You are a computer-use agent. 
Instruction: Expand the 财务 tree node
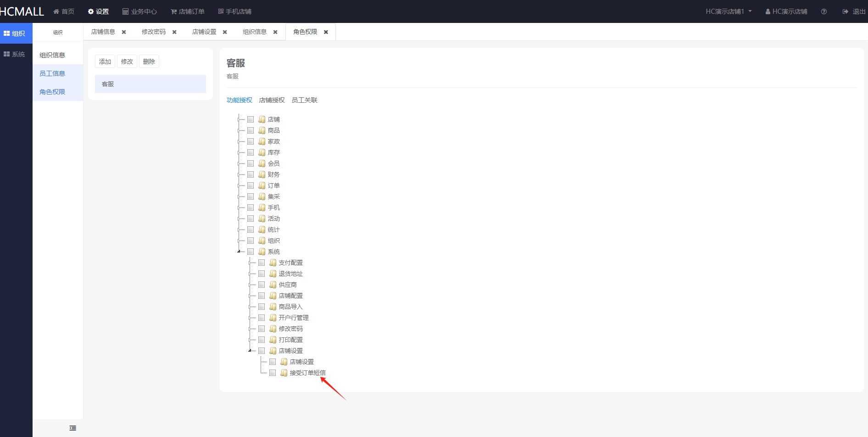239,174
